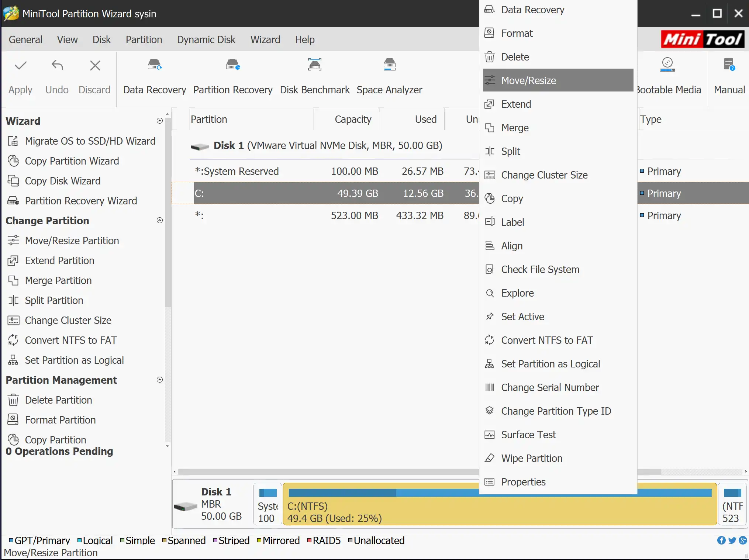Select Surface Test in context menu
Screen dimensions: 749x560
point(558,435)
